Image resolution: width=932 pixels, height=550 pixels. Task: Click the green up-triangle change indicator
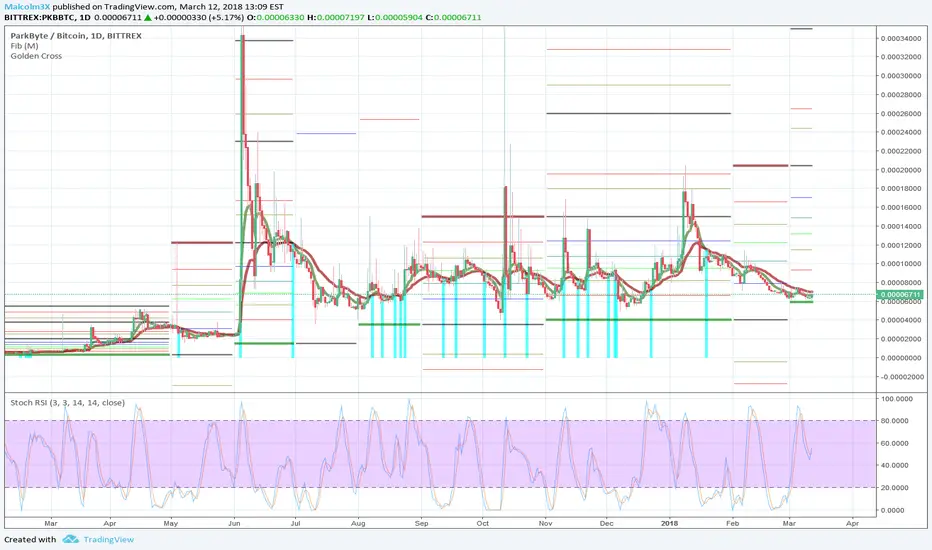[148, 17]
